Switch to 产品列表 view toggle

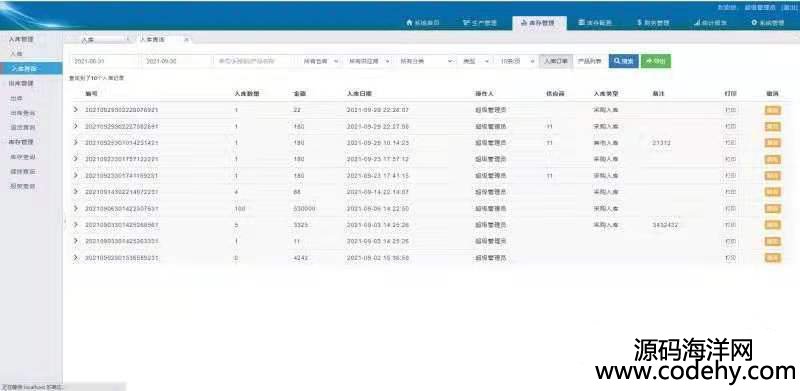(590, 61)
